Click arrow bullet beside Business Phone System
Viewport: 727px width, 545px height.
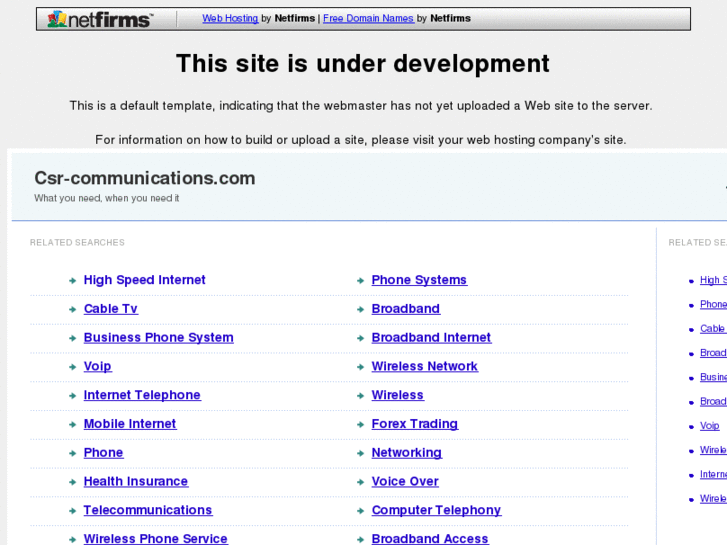pyautogui.click(x=72, y=338)
